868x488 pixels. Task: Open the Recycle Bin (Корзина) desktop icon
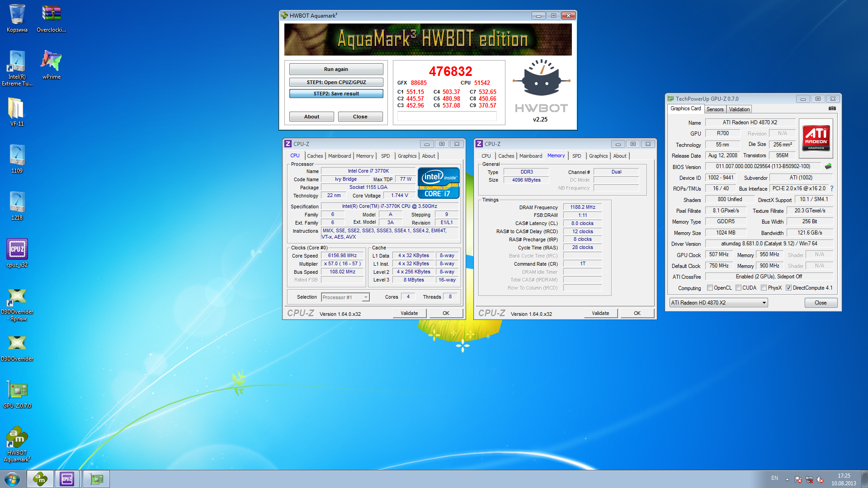[17, 18]
